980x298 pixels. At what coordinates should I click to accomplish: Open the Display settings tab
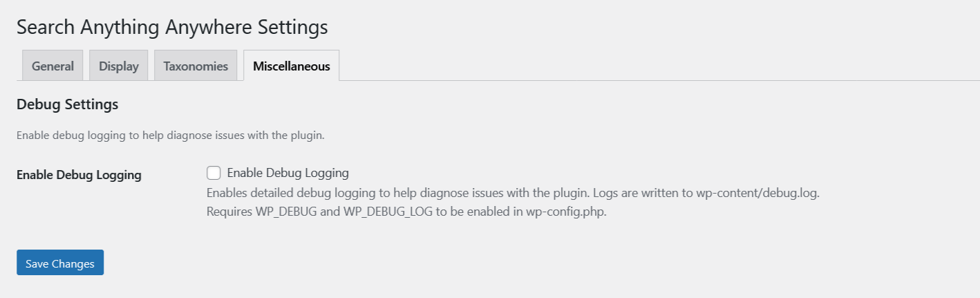click(119, 66)
